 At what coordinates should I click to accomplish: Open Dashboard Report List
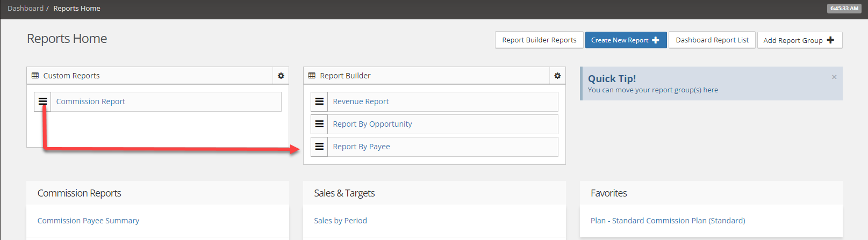click(x=712, y=40)
